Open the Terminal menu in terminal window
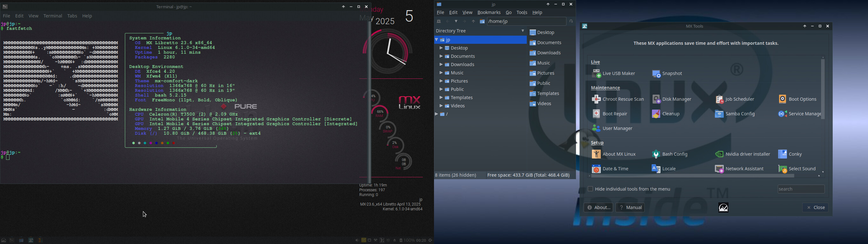Image resolution: width=868 pixels, height=244 pixels. point(53,16)
